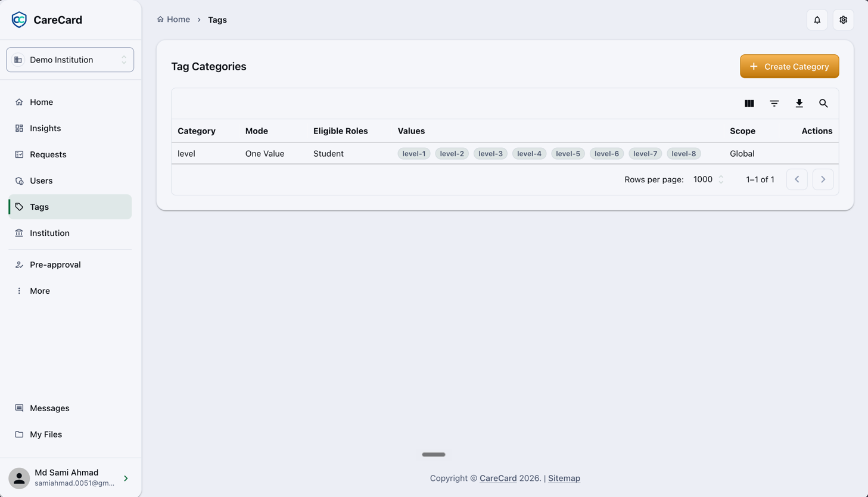Open Insights in the sidebar

click(70, 128)
